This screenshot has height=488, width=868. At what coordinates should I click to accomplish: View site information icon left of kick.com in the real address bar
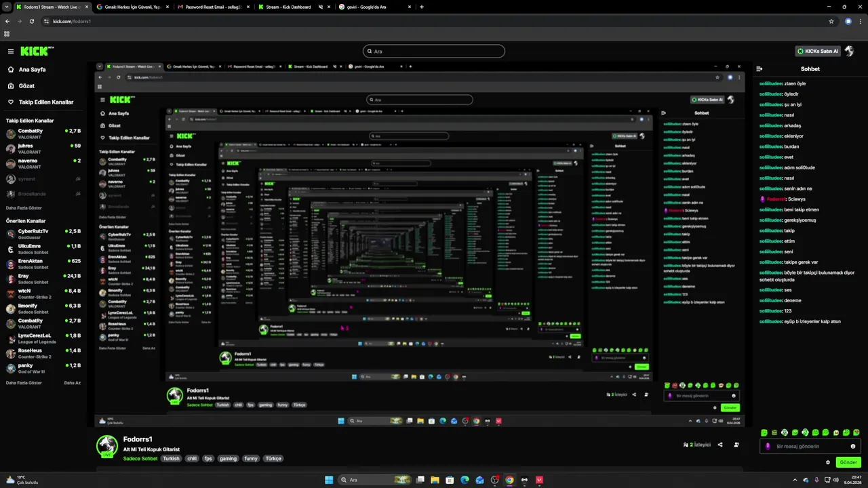[47, 21]
